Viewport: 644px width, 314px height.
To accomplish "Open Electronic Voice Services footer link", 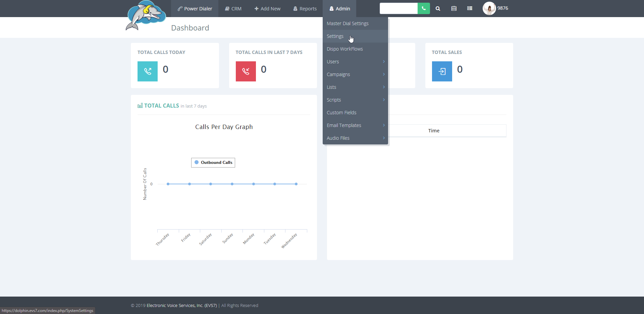I will [182, 305].
